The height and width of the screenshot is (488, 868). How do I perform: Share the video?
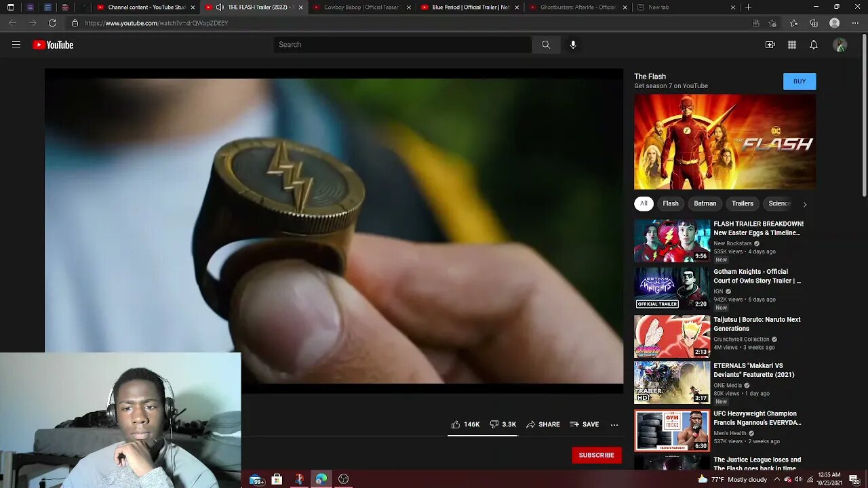(x=543, y=424)
